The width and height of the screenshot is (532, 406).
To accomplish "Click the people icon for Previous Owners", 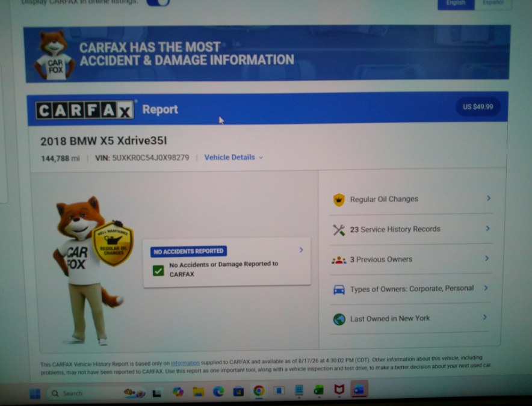I will point(339,260).
